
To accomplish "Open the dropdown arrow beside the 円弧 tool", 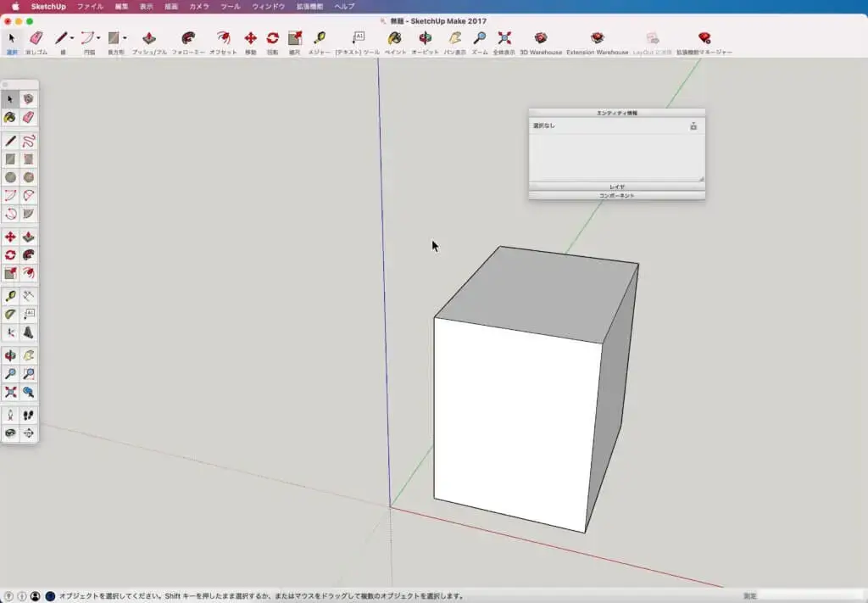I will (x=98, y=38).
